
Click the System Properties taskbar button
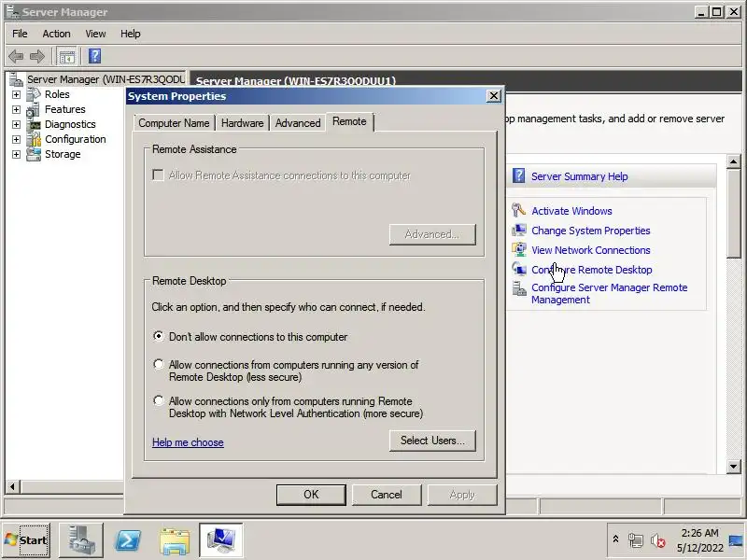point(221,540)
